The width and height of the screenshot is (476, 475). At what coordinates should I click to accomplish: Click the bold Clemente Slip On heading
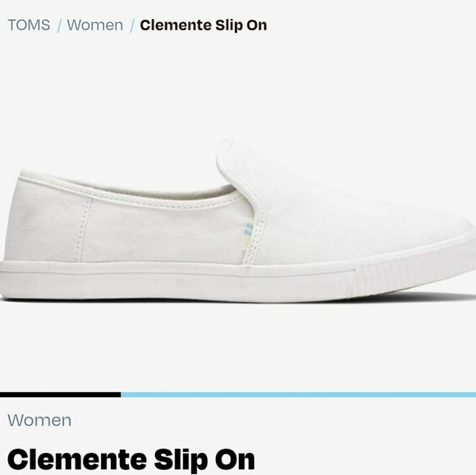click(131, 459)
